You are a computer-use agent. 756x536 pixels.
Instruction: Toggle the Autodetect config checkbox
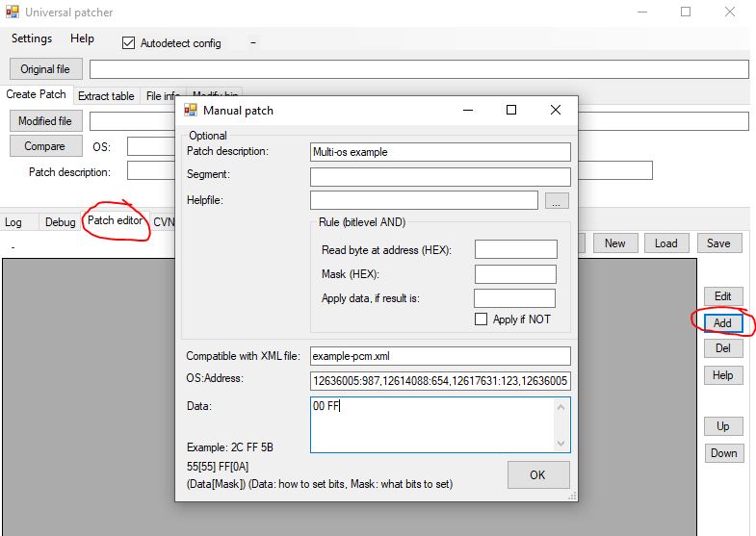[128, 43]
